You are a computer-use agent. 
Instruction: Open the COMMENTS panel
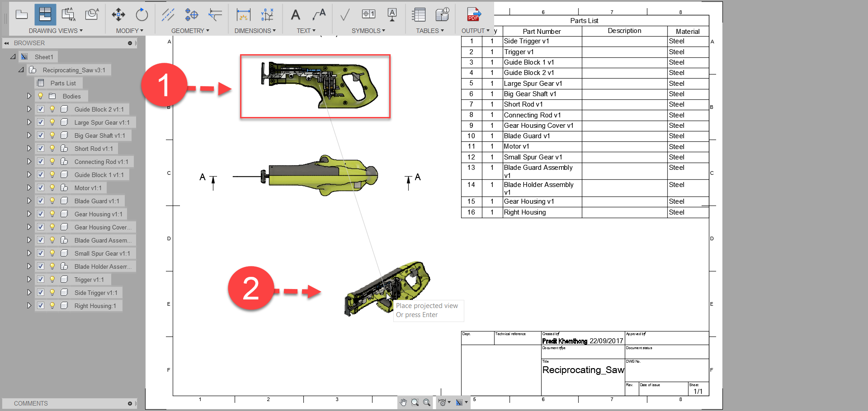(30, 403)
